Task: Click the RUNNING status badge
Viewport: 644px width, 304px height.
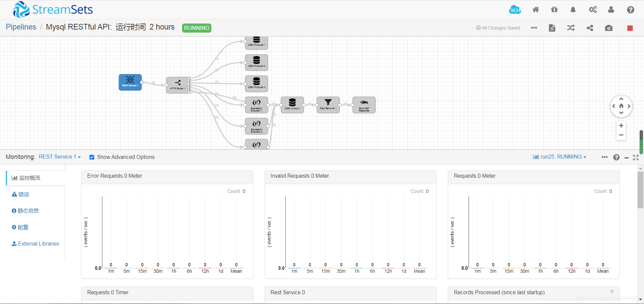Action: point(197,28)
